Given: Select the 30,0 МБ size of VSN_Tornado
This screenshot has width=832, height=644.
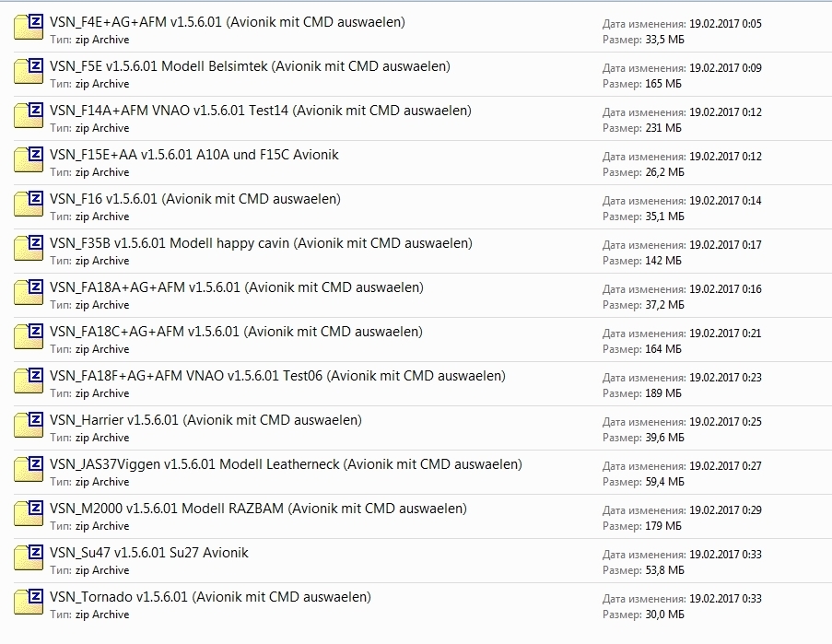Looking at the screenshot, I should click(663, 615).
